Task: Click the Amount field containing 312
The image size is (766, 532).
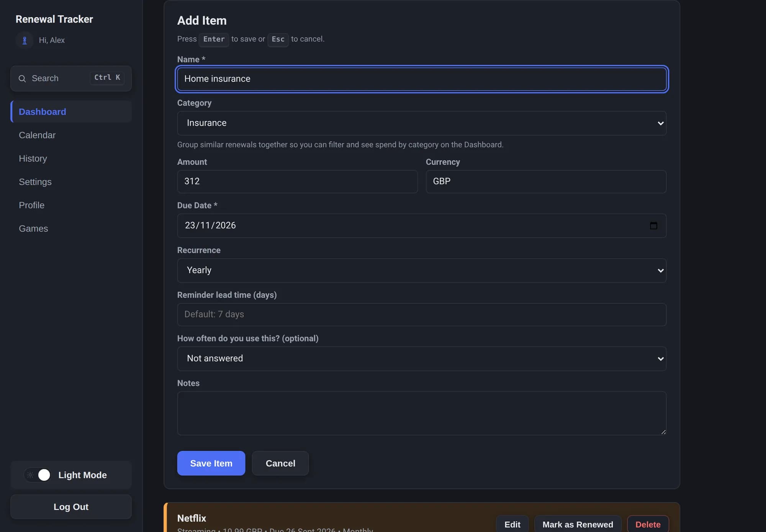Action: (297, 181)
